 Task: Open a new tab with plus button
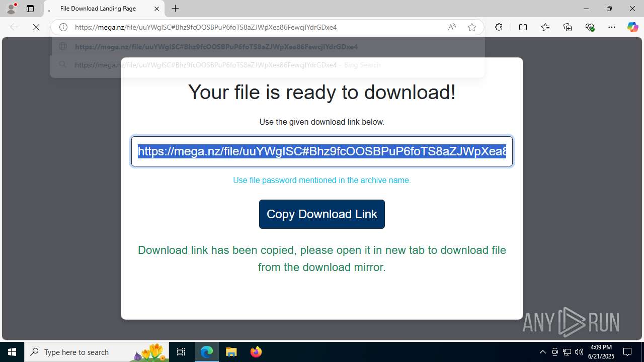pos(175,9)
